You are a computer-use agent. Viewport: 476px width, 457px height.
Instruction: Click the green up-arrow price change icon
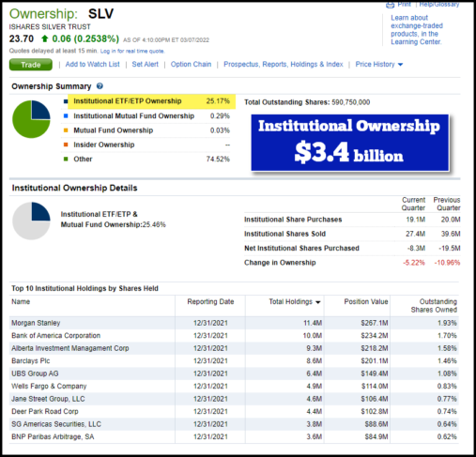pyautogui.click(x=44, y=38)
